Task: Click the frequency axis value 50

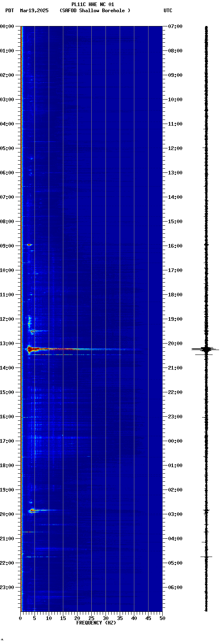Action: [162, 618]
